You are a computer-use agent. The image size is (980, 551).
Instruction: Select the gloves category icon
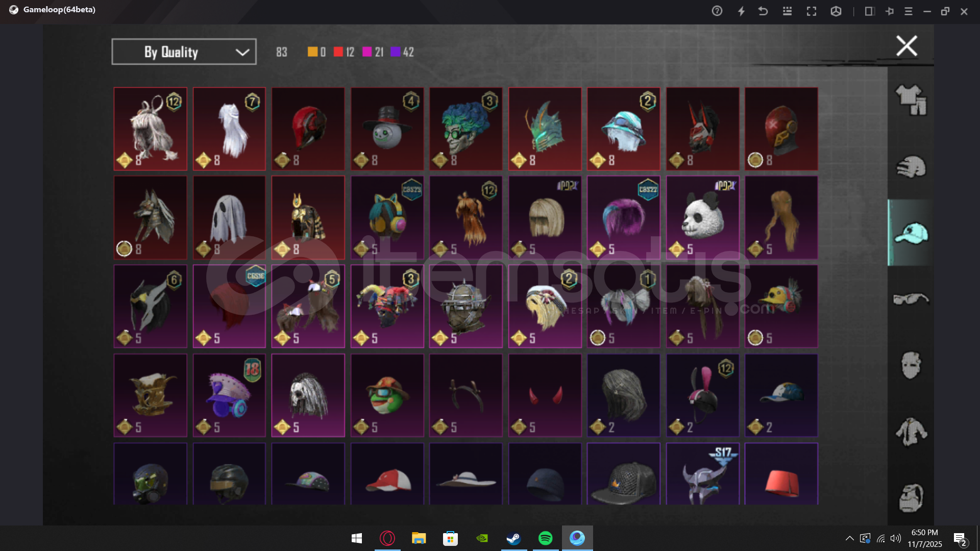coord(911,166)
